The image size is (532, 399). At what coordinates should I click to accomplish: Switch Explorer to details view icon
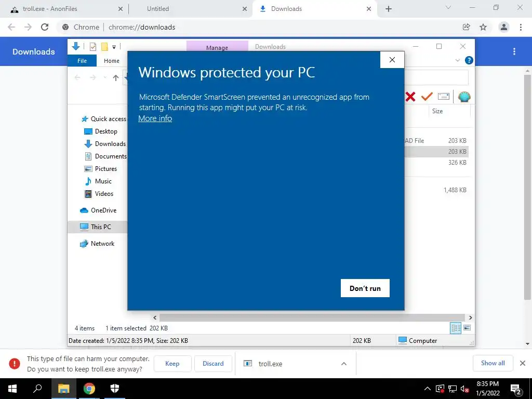tap(456, 328)
